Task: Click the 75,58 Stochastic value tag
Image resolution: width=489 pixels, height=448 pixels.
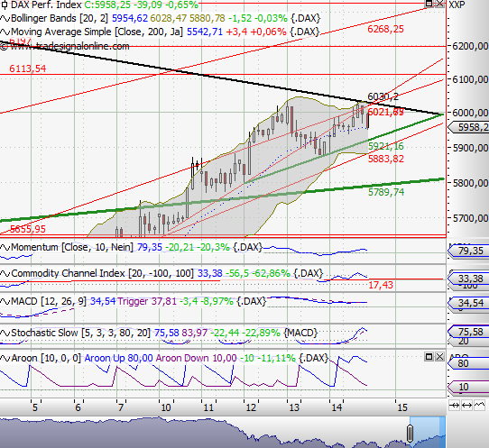Action: tap(468, 332)
